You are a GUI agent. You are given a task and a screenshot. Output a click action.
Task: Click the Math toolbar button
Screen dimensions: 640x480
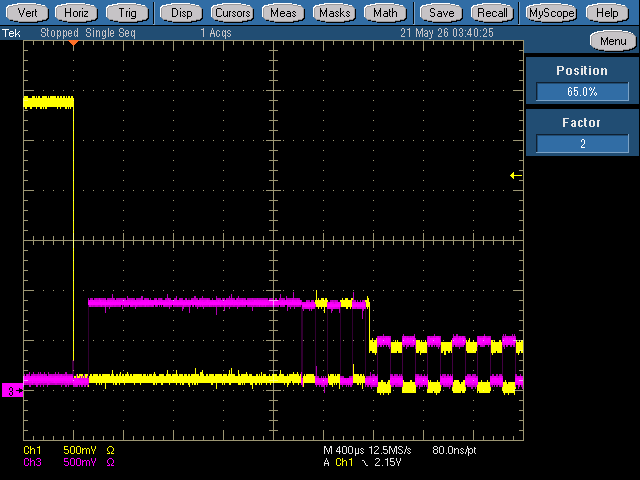pyautogui.click(x=385, y=13)
